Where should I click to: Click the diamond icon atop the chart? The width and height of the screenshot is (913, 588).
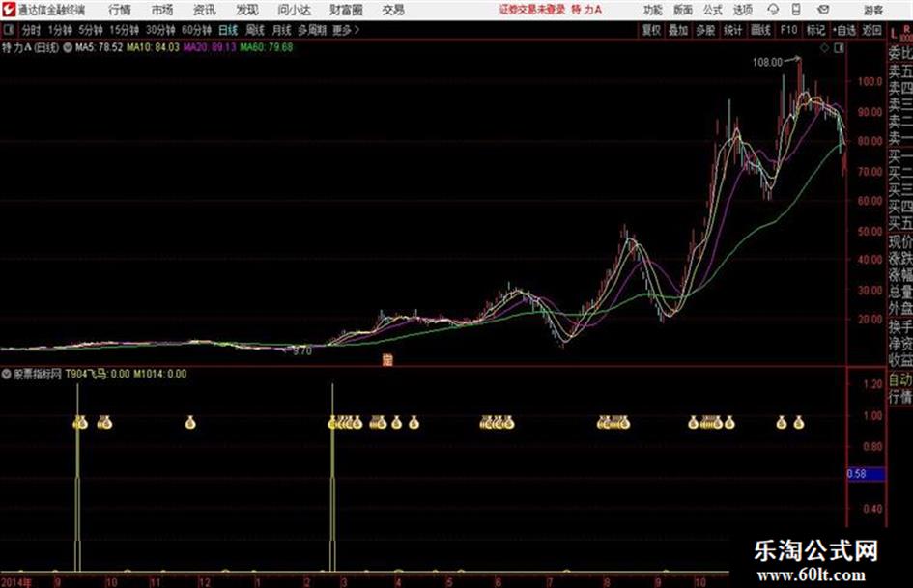point(824,48)
